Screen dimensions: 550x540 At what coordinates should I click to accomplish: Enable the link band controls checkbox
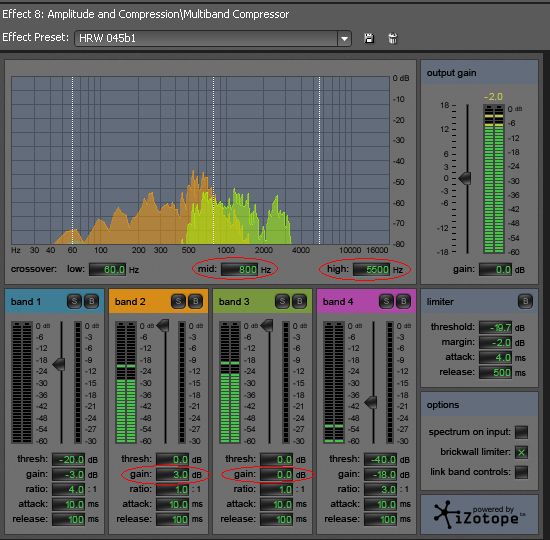point(521,472)
